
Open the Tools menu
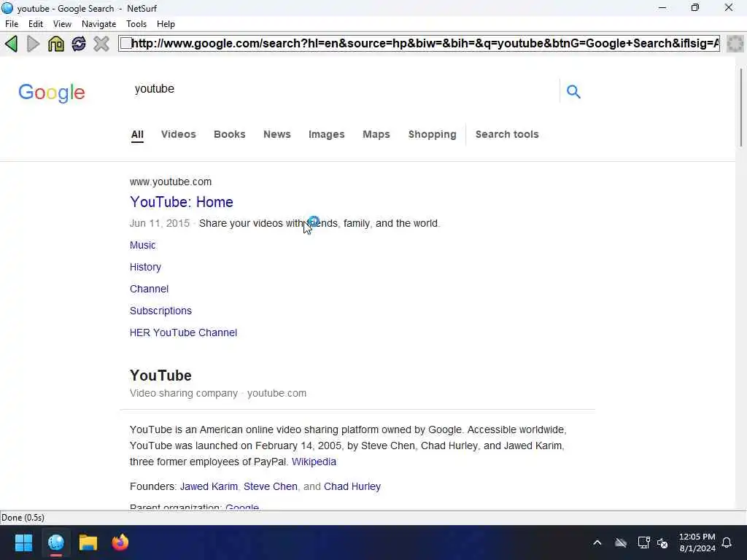pos(136,24)
